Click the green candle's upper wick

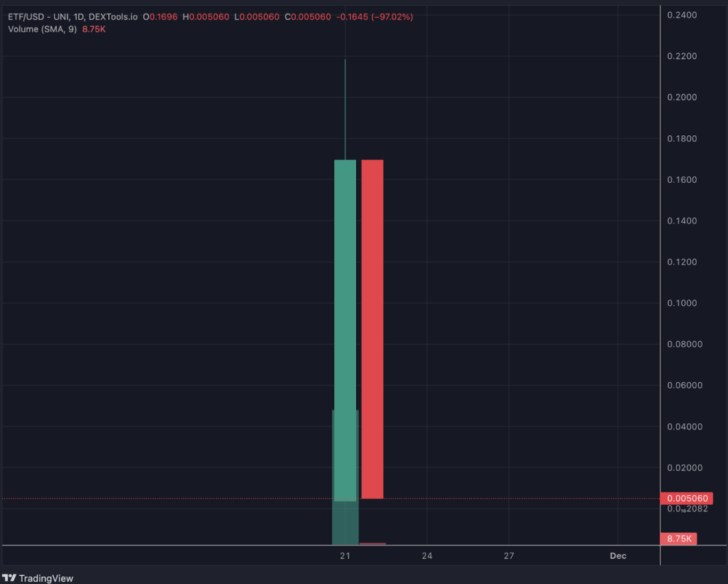(345, 109)
